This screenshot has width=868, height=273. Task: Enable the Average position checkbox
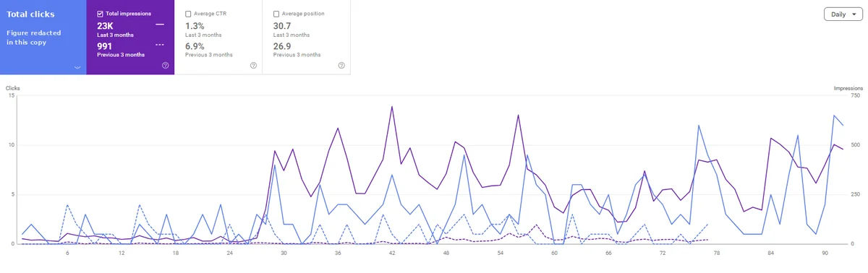click(276, 14)
